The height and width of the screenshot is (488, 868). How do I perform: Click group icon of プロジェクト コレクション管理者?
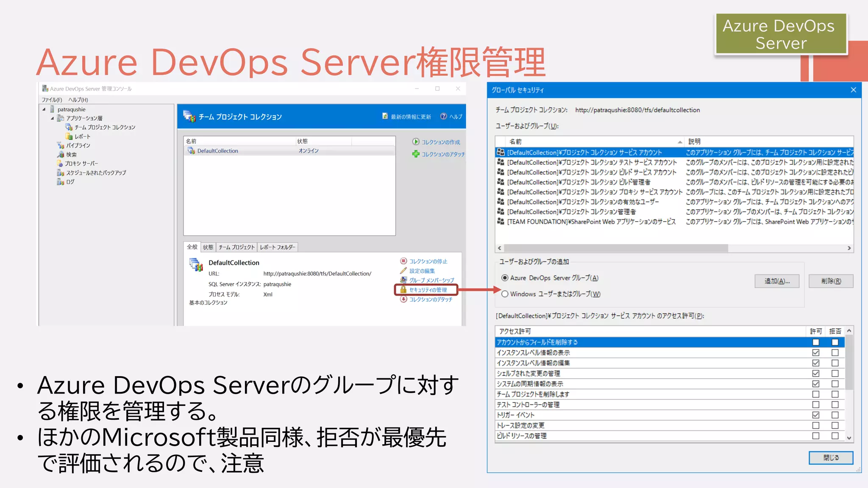pyautogui.click(x=501, y=211)
